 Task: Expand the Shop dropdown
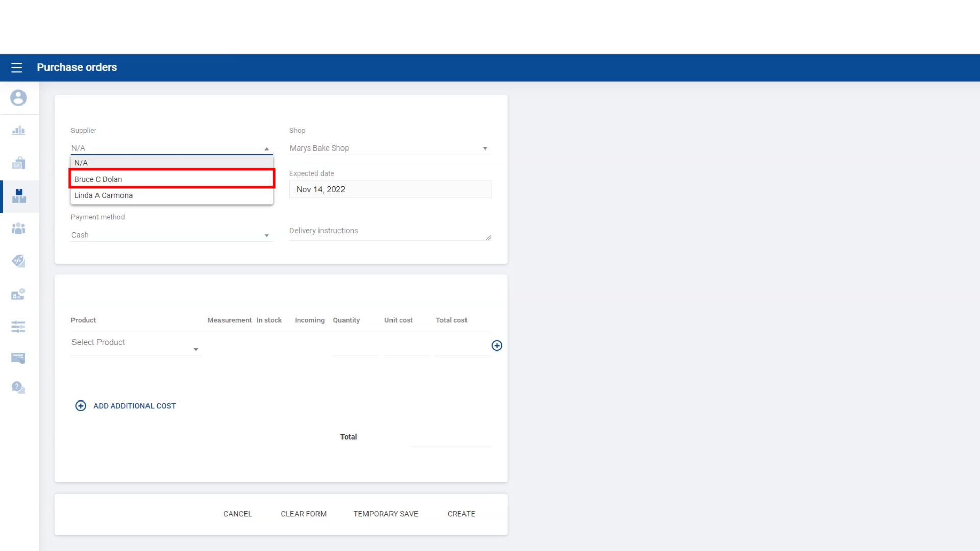[x=389, y=148]
